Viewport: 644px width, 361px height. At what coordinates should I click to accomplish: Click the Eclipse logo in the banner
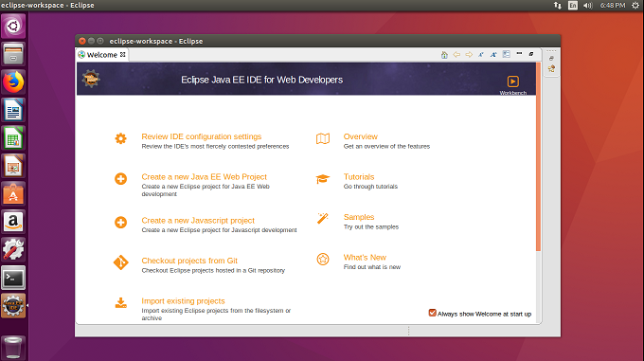[91, 79]
